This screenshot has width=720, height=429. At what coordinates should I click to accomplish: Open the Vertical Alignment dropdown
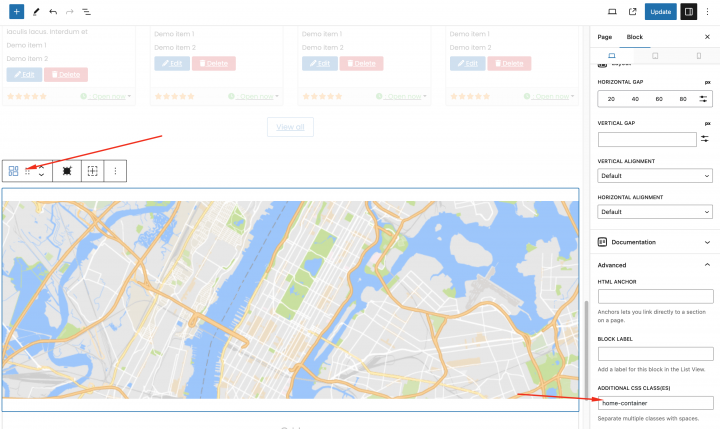coord(655,175)
